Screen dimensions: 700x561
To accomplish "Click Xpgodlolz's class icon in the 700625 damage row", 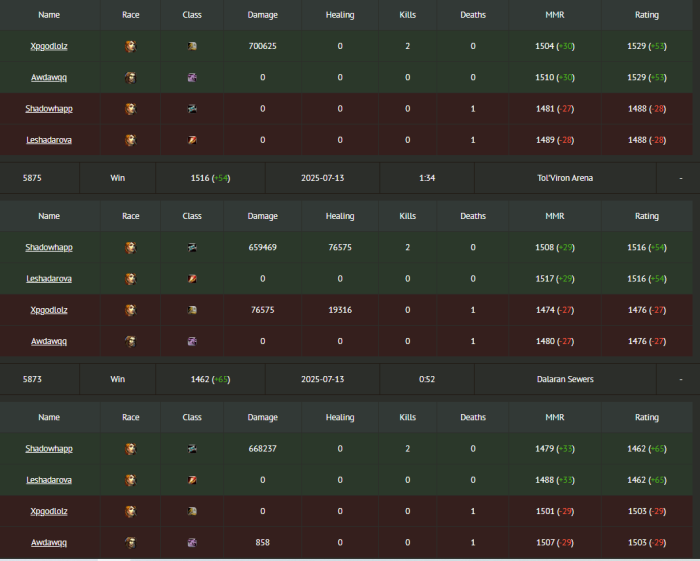I will pyautogui.click(x=192, y=46).
